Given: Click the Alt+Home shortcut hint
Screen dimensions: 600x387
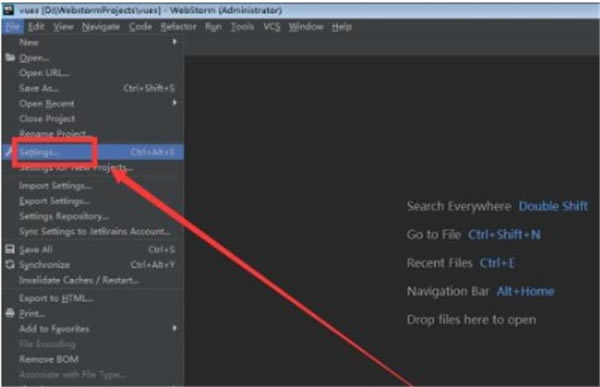Looking at the screenshot, I should [525, 291].
